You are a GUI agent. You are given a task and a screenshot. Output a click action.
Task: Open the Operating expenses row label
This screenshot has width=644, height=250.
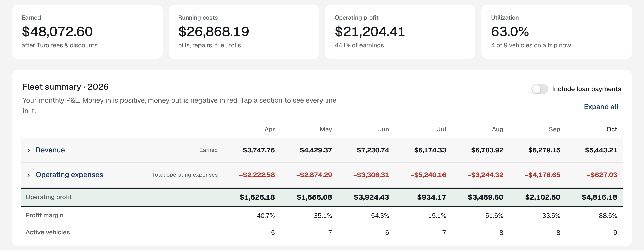(x=69, y=175)
